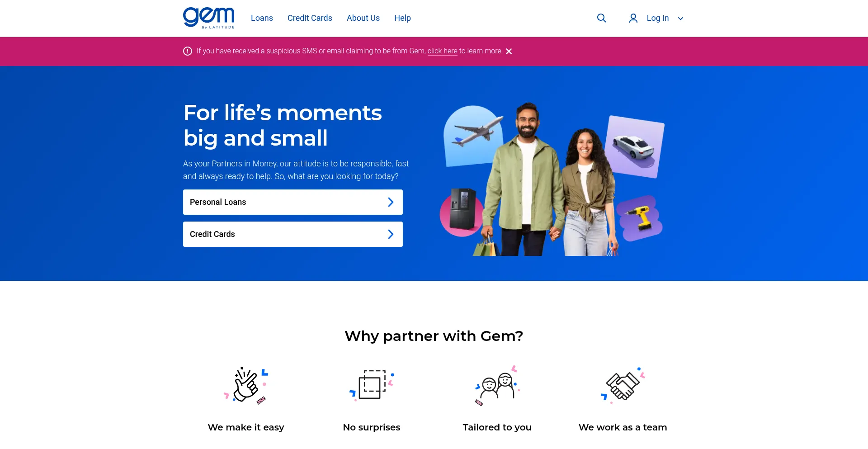Screen dimensions: 868x449
Task: Click the two people 'Tailored to you' icon
Action: coord(497,385)
